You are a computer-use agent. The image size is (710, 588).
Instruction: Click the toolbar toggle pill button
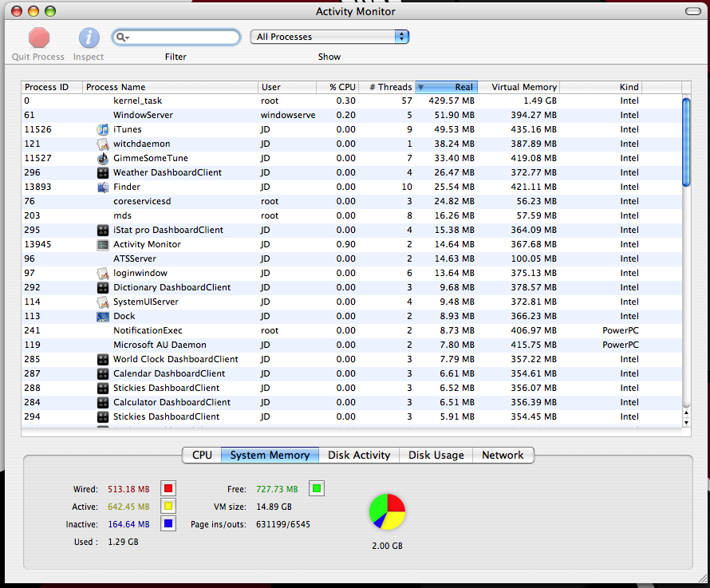point(692,11)
